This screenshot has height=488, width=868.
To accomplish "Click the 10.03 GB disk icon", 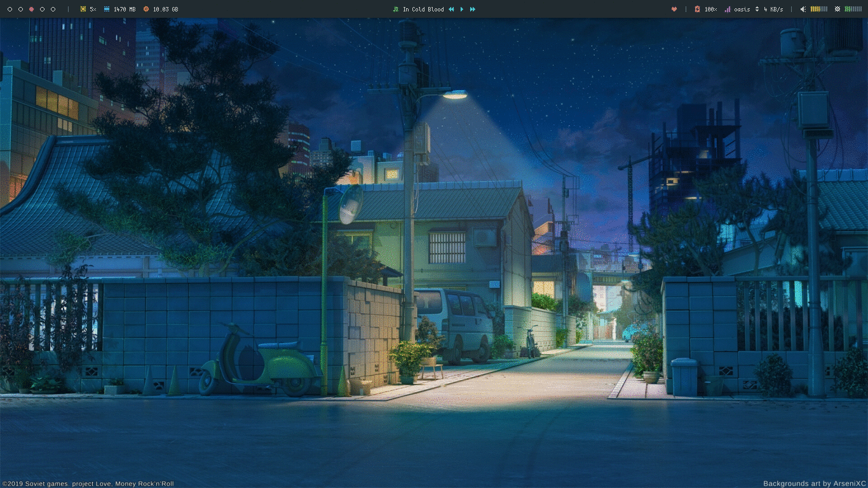I will point(146,10).
